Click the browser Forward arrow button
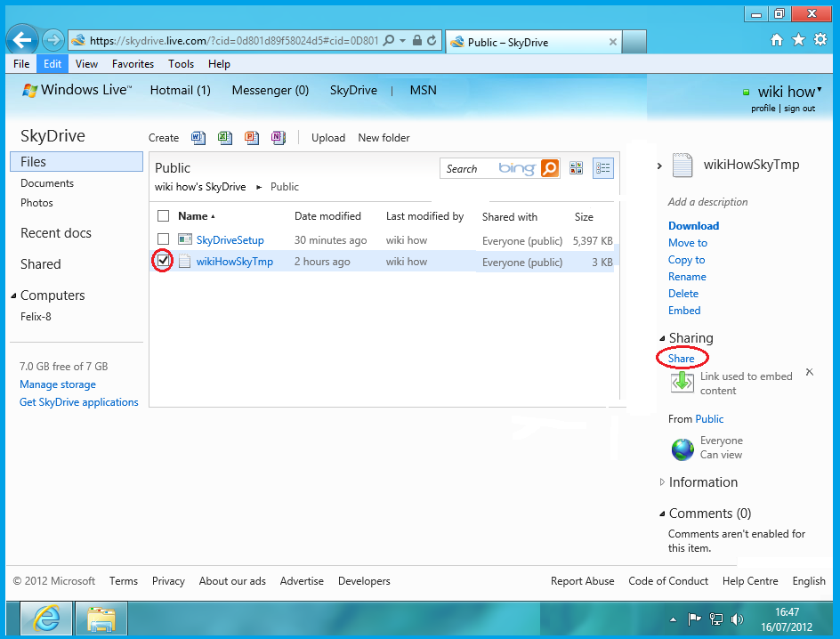Screen dimensions: 840x639 point(52,40)
